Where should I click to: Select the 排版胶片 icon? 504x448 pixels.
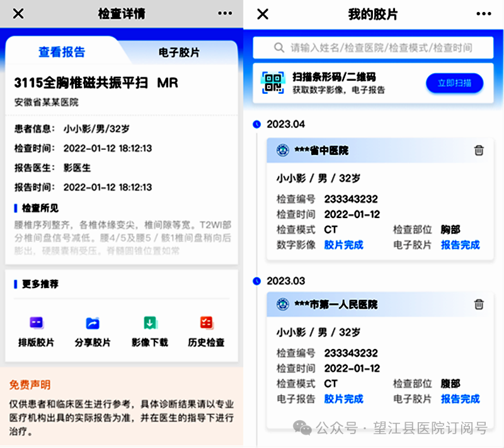pyautogui.click(x=35, y=323)
